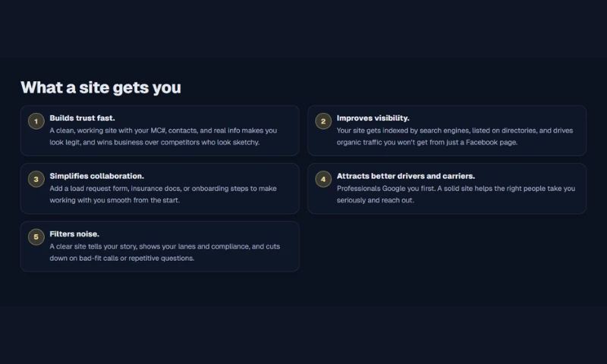
Task: Click the "Simplifies collaboration." title
Action: 96,176
